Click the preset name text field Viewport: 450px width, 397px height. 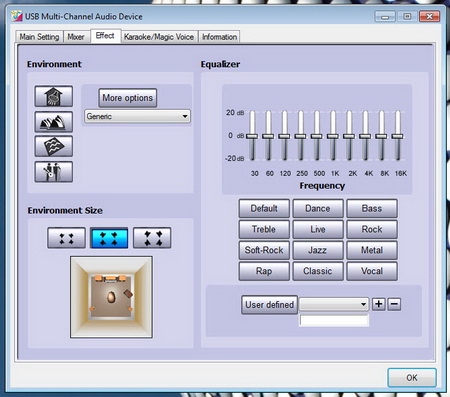click(x=334, y=320)
